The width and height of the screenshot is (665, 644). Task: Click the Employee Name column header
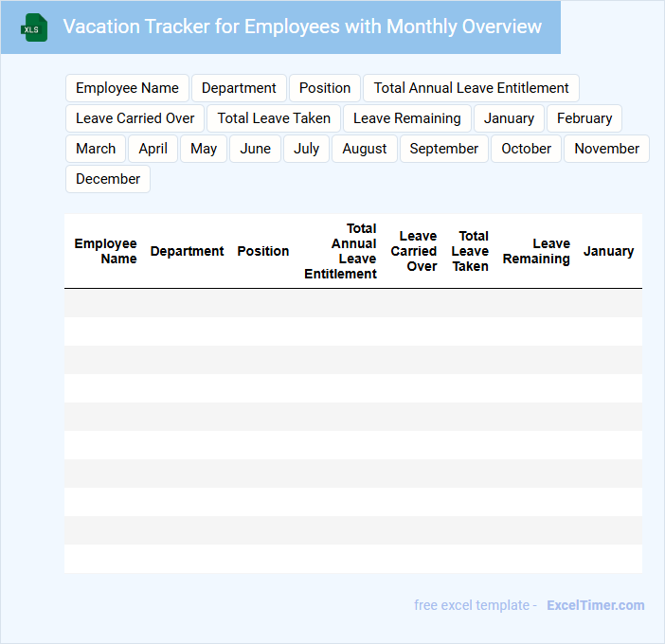105,251
